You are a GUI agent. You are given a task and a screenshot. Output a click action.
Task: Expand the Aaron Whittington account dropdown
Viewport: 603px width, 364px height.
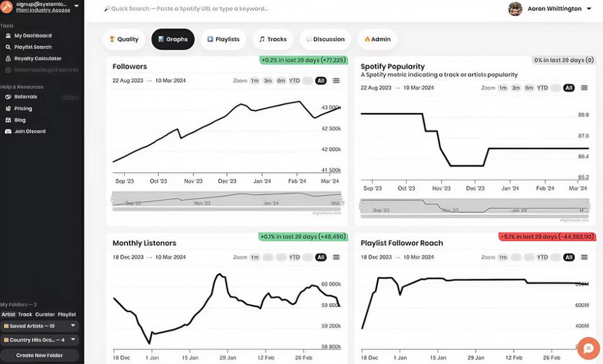point(589,9)
